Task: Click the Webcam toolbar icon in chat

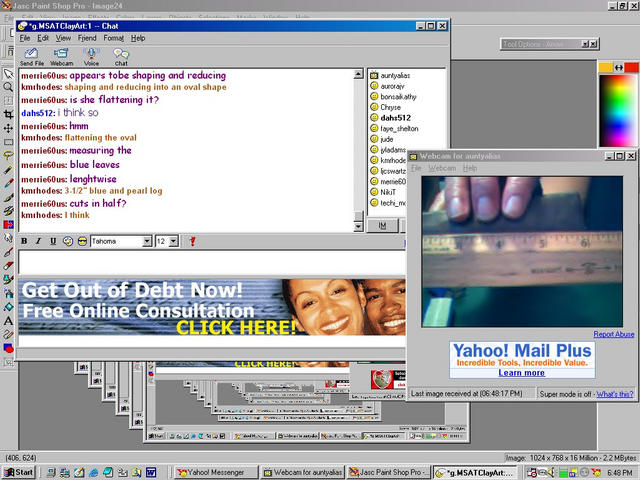Action: [61, 57]
